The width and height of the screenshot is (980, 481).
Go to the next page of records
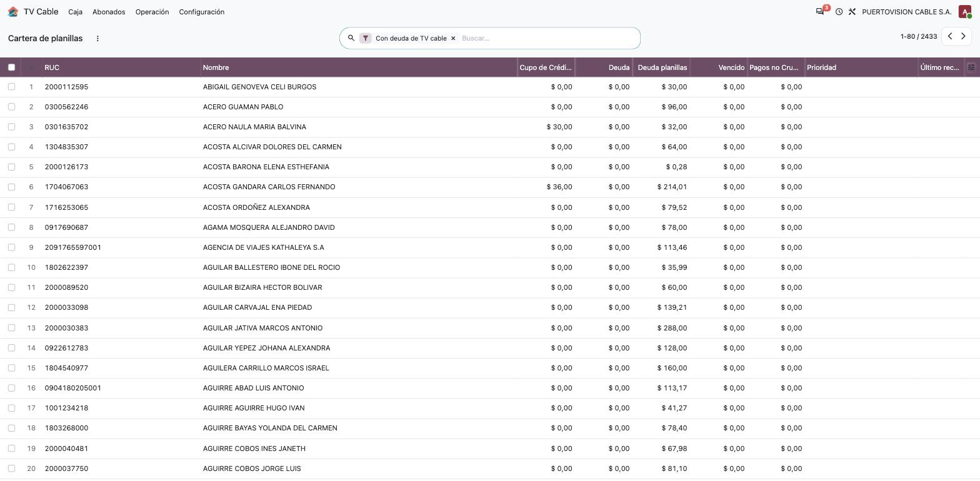coord(963,36)
